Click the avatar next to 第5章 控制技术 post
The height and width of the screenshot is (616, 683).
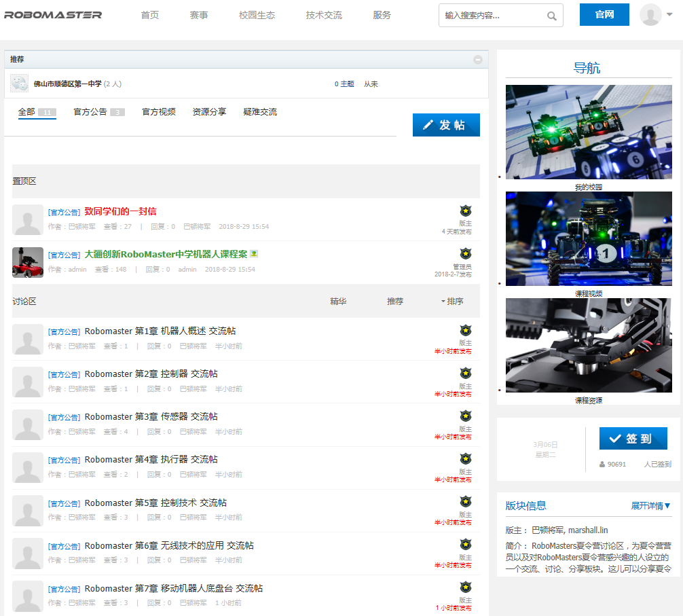point(27,510)
